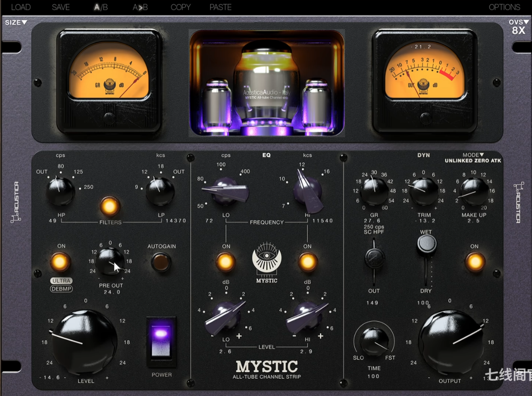The width and height of the screenshot is (532, 396).
Task: Click the compressor TIME knob
Action: pos(374,341)
